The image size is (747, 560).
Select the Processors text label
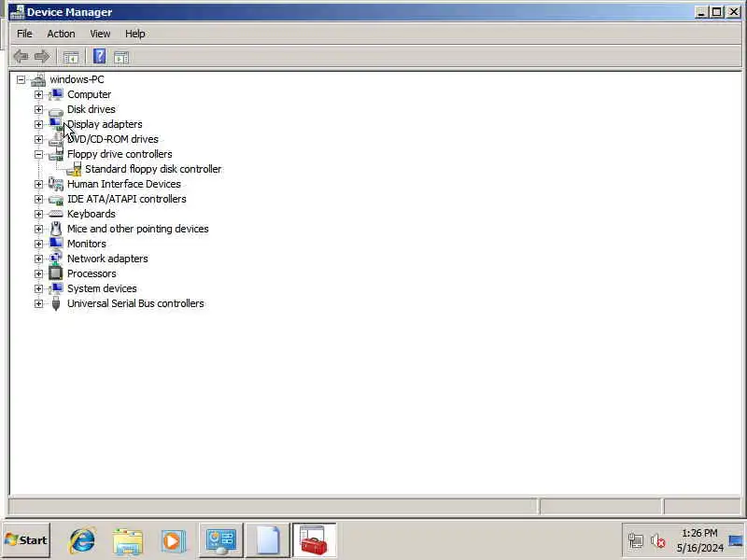click(x=92, y=273)
